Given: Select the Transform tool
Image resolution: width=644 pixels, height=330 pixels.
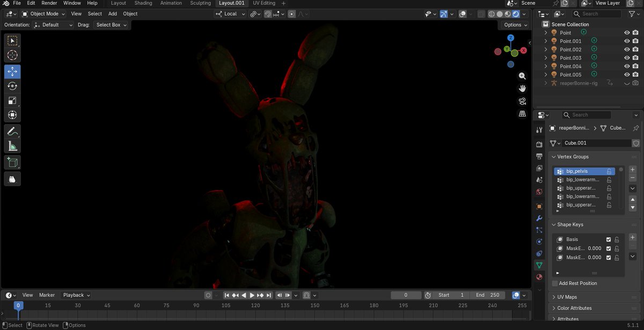Looking at the screenshot, I should (x=12, y=115).
